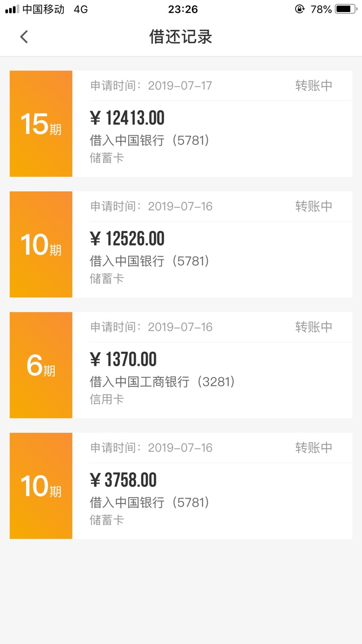Tap 申请时间 2019-07-17 date line

151,86
